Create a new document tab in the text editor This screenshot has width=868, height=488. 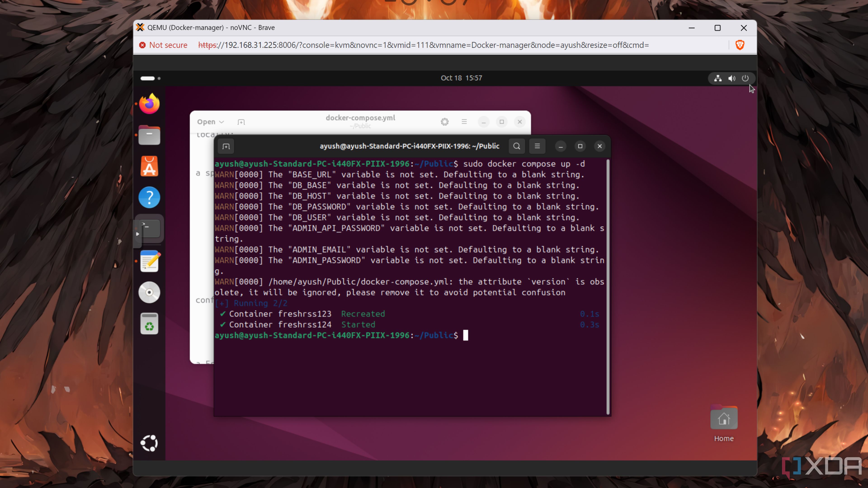click(x=241, y=122)
